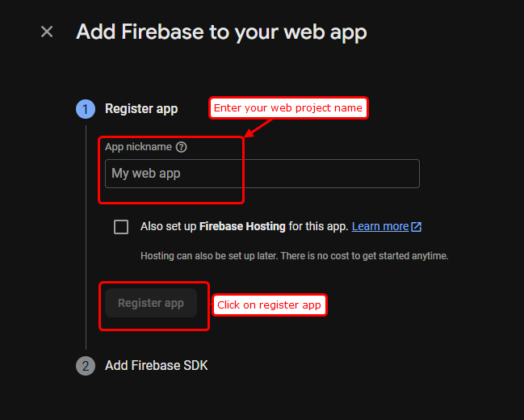The image size is (524, 420).
Task: Click the step 2 number circle
Action: 86,366
